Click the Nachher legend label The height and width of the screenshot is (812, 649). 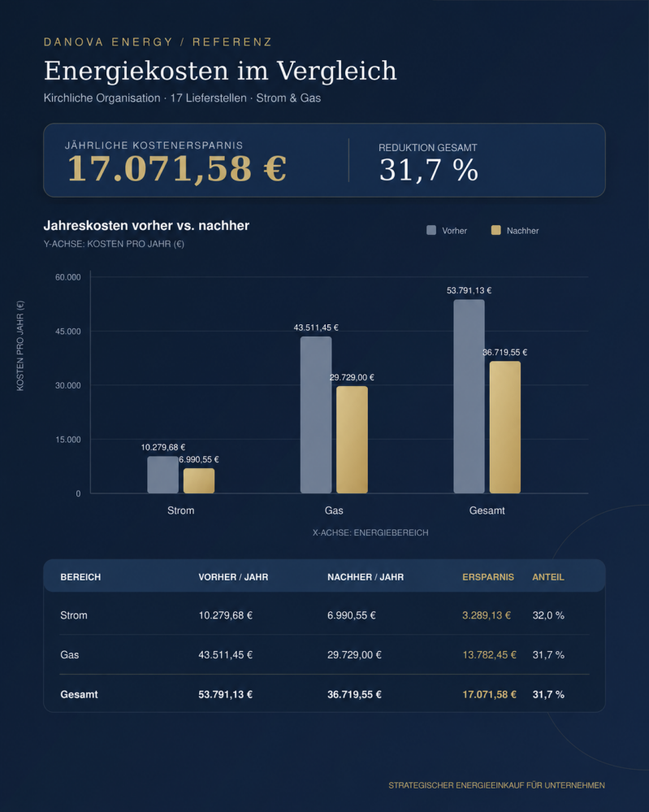(523, 231)
